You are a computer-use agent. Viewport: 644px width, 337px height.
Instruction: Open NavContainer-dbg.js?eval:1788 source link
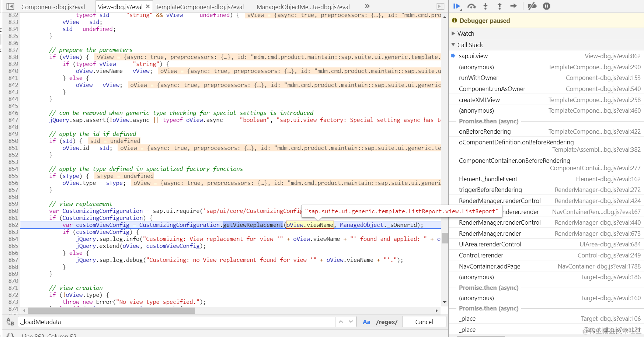pos(599,266)
